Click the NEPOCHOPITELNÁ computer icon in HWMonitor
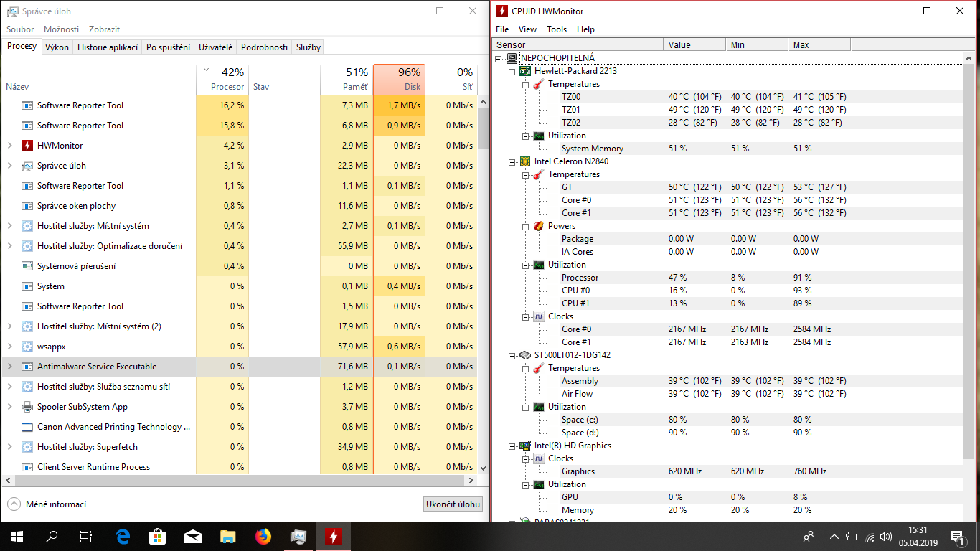This screenshot has height=551, width=980. (x=512, y=58)
